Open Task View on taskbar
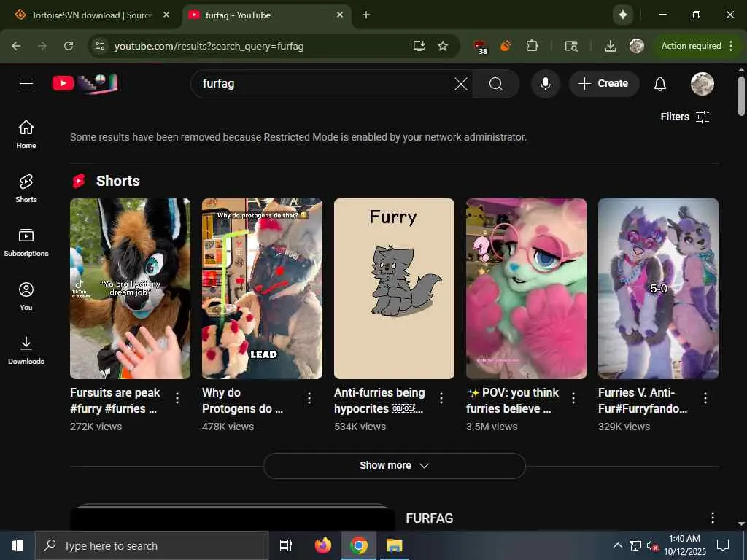Screen dimensions: 747x560 click(285, 545)
